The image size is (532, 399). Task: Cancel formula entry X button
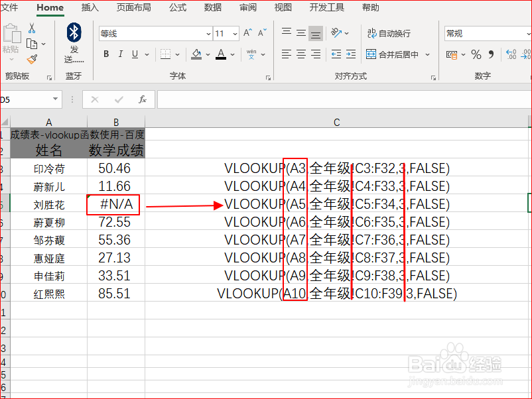coord(95,99)
